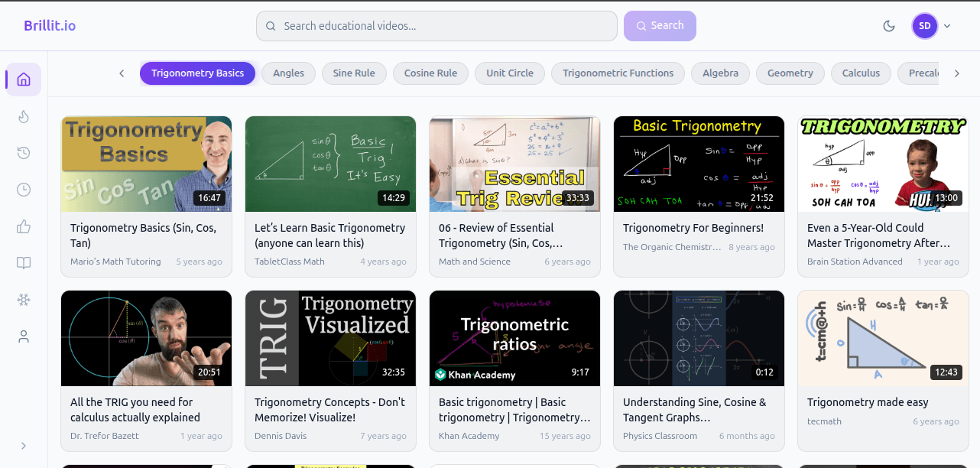Open title Trigonometry For Beginners!
Screen dimensions: 980x468
point(693,228)
